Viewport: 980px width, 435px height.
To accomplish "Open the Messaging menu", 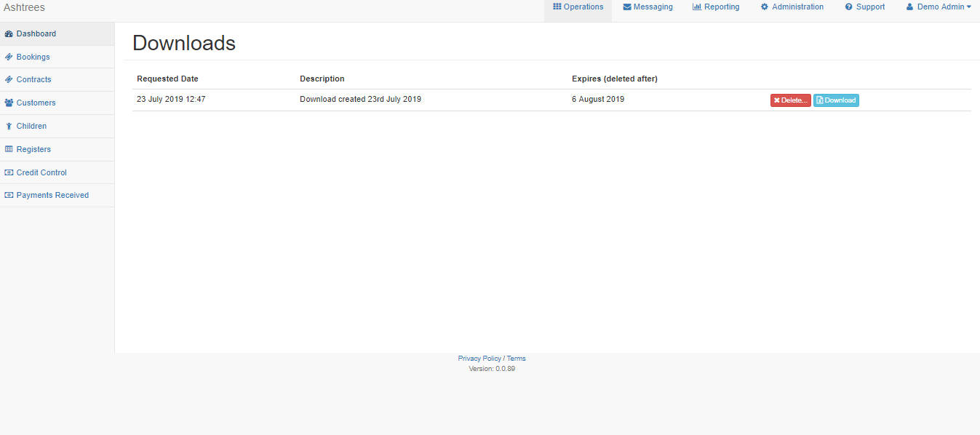I will click(648, 7).
